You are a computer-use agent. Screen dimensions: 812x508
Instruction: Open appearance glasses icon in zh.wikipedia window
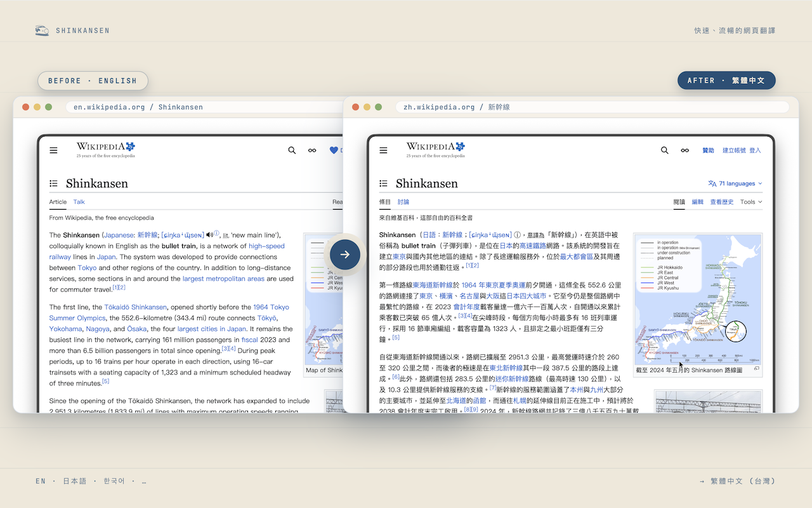pos(684,150)
